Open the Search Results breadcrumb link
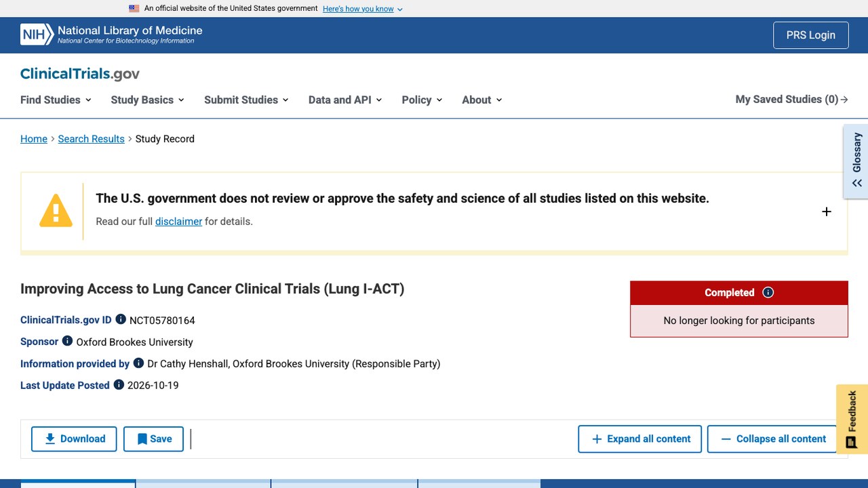 pyautogui.click(x=91, y=139)
